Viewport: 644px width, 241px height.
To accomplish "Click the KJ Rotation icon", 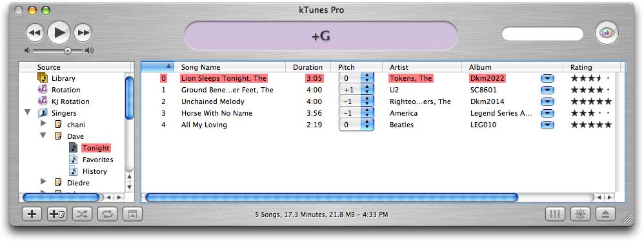I will [43, 101].
